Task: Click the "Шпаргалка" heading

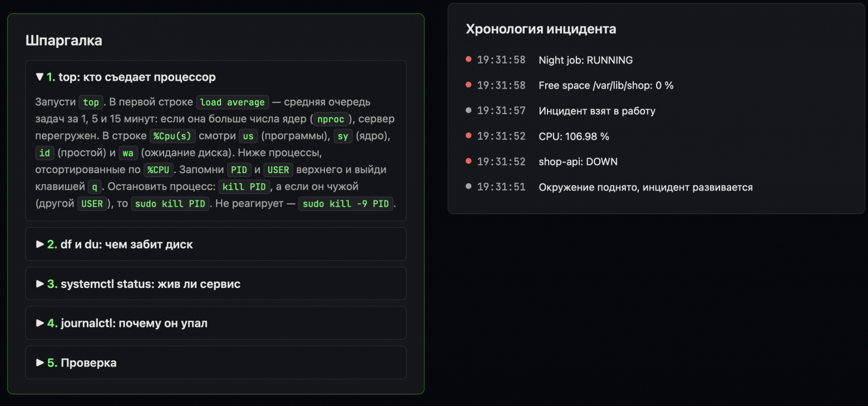Action: pos(64,41)
